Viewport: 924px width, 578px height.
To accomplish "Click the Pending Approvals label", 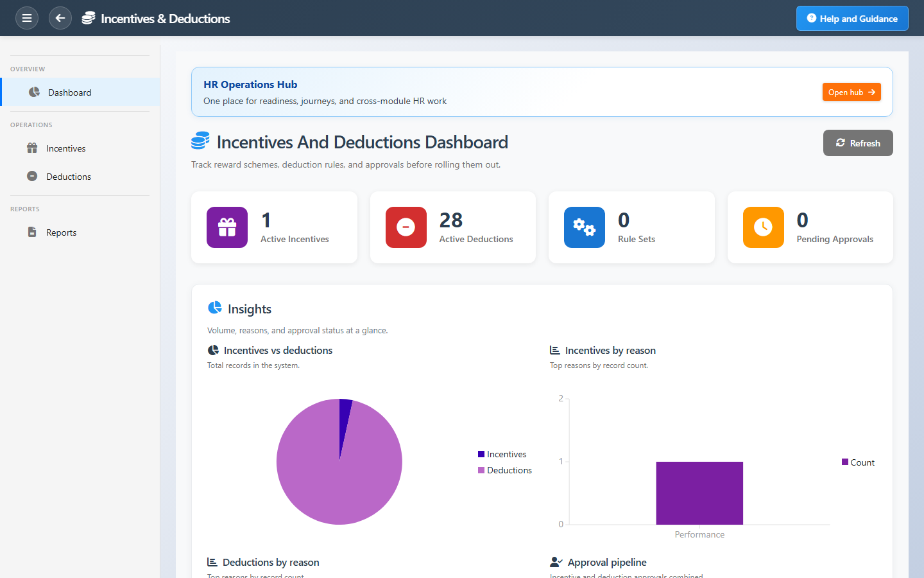I will point(835,239).
